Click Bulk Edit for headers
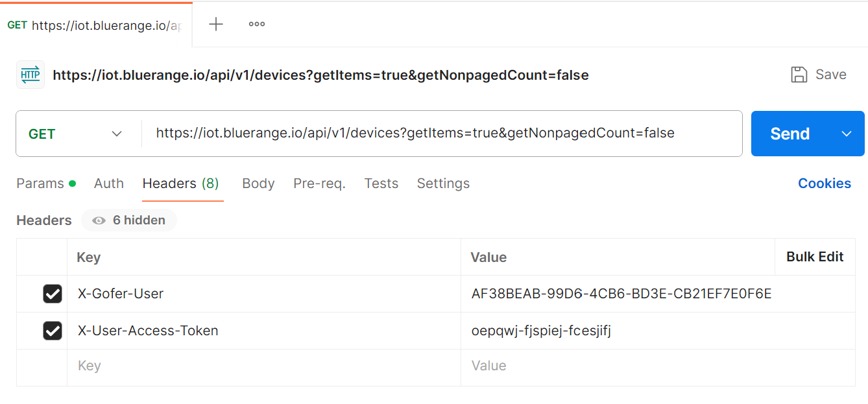 coord(815,257)
